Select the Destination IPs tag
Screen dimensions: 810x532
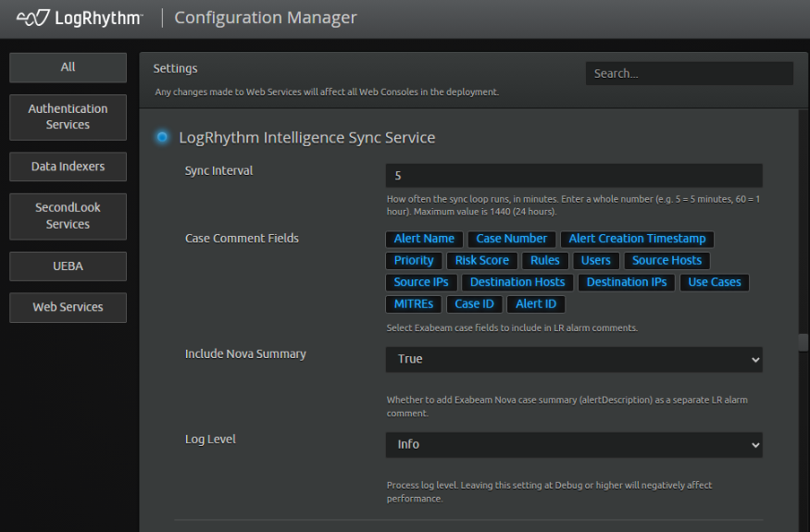coord(627,282)
